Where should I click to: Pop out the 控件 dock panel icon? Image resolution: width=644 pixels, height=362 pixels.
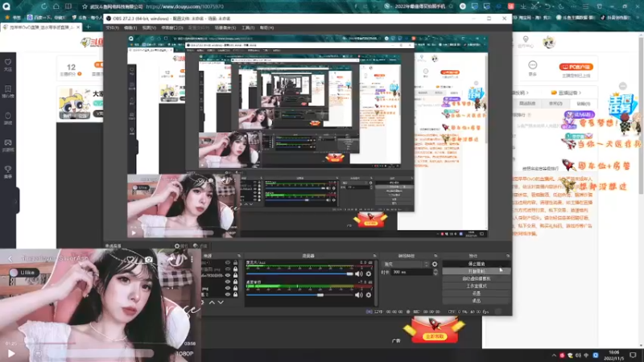508,256
